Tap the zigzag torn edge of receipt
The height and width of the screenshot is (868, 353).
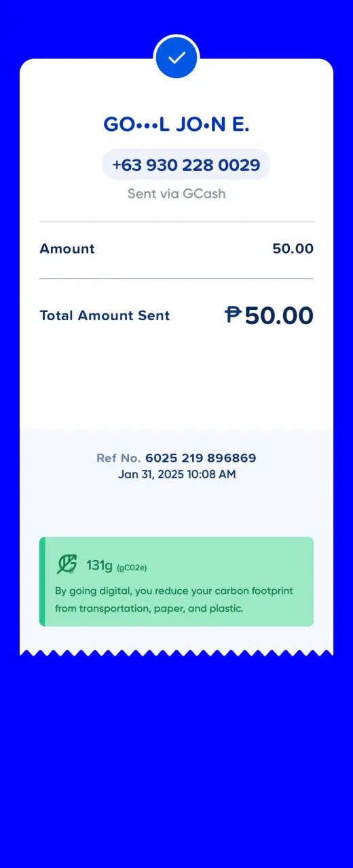point(176,653)
